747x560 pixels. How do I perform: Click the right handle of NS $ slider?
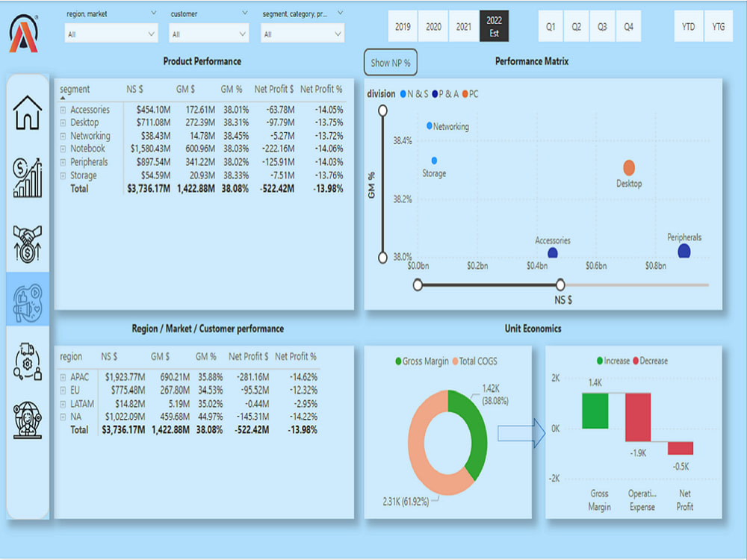pos(560,284)
